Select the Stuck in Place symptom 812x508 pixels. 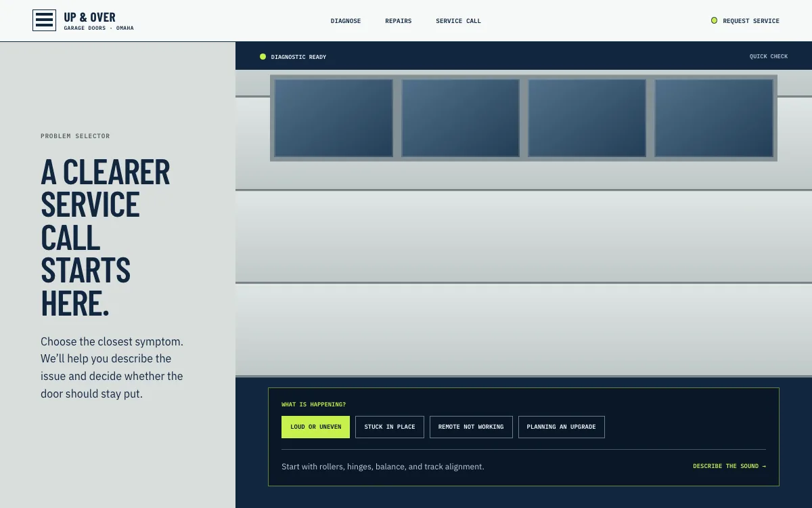(x=390, y=427)
